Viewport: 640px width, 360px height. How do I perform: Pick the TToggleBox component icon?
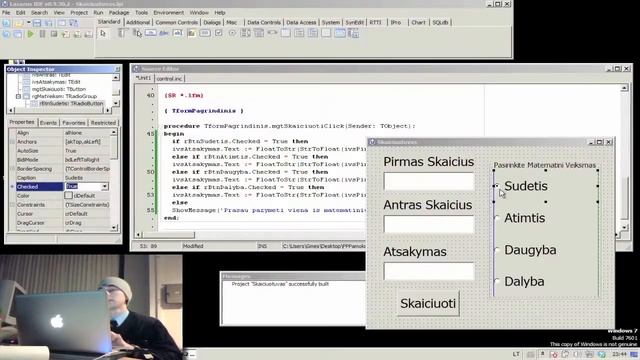click(x=205, y=33)
